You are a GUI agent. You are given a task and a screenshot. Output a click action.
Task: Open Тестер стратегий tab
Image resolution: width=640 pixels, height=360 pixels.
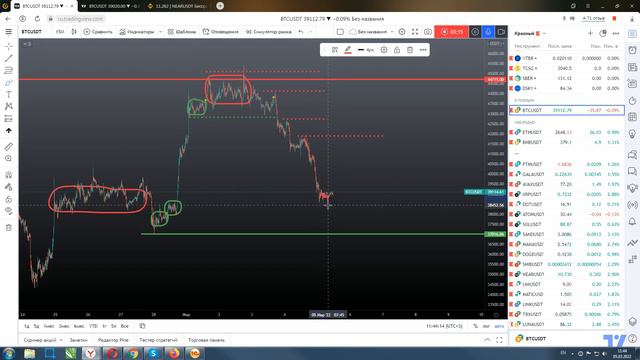click(x=158, y=340)
